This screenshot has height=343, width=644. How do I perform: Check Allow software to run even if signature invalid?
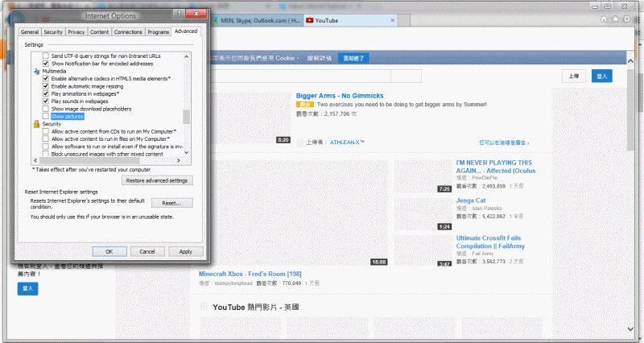tap(46, 147)
